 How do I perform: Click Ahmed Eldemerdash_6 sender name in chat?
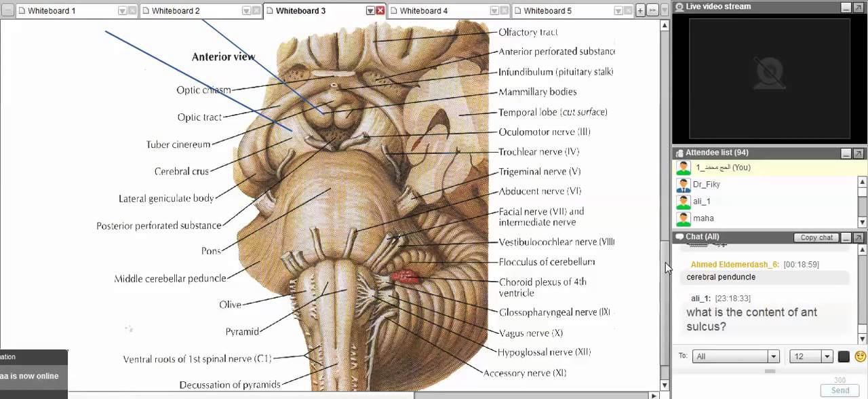(734, 265)
